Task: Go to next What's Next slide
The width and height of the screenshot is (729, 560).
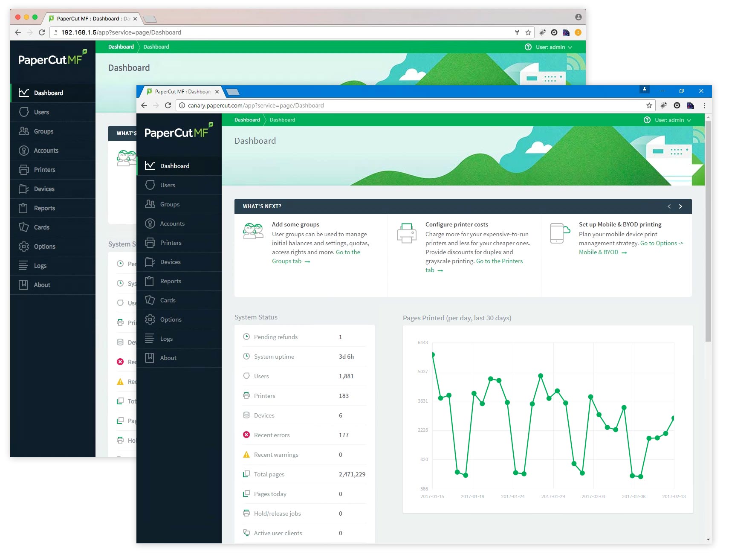Action: point(680,206)
